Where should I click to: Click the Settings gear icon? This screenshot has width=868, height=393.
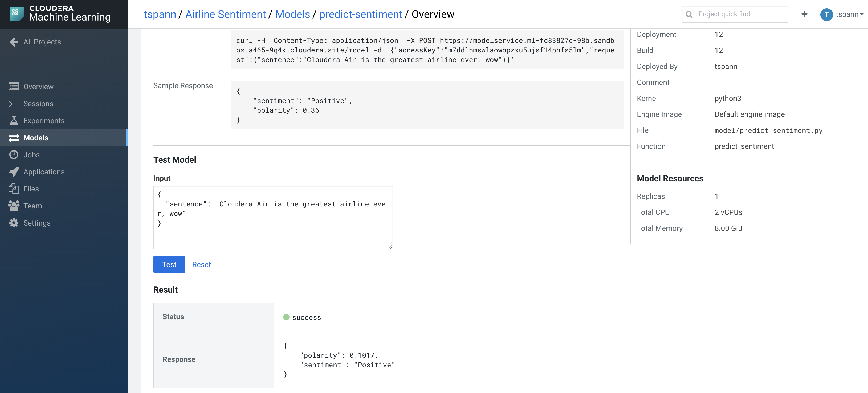(14, 223)
